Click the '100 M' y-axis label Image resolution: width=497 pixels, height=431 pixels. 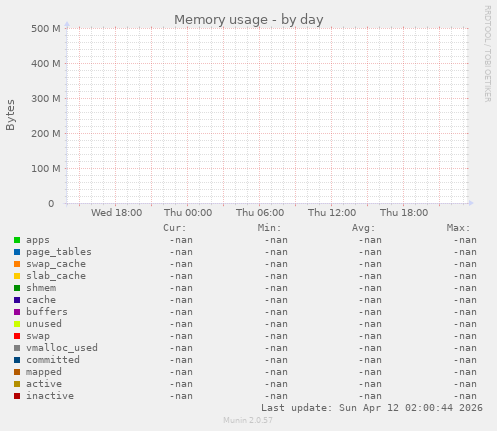coord(46,169)
